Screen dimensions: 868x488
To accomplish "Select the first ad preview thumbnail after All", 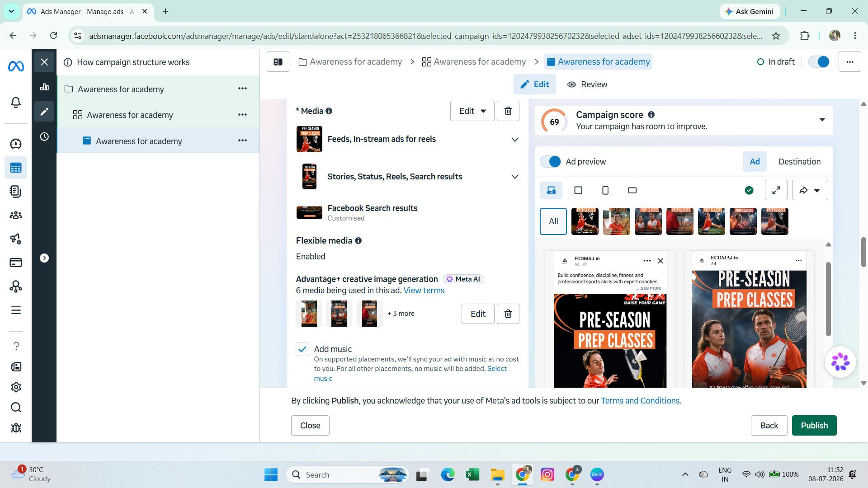I will click(585, 221).
